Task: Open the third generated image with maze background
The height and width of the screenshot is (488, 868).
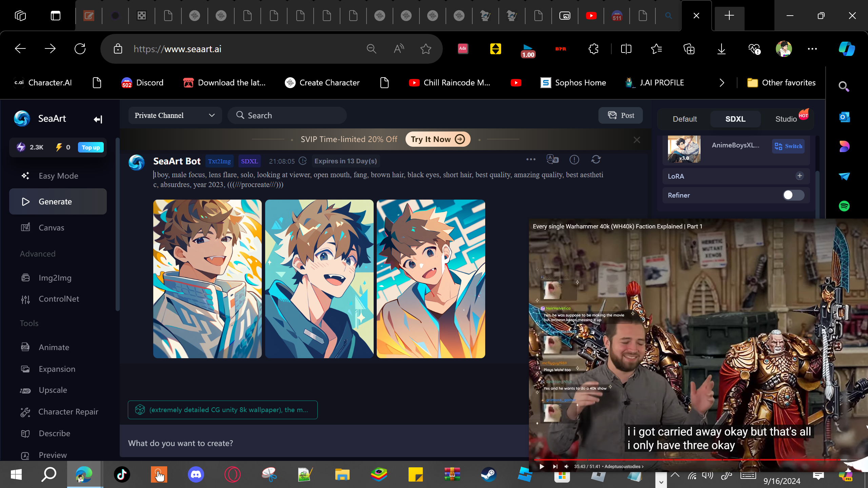Action: (x=431, y=279)
